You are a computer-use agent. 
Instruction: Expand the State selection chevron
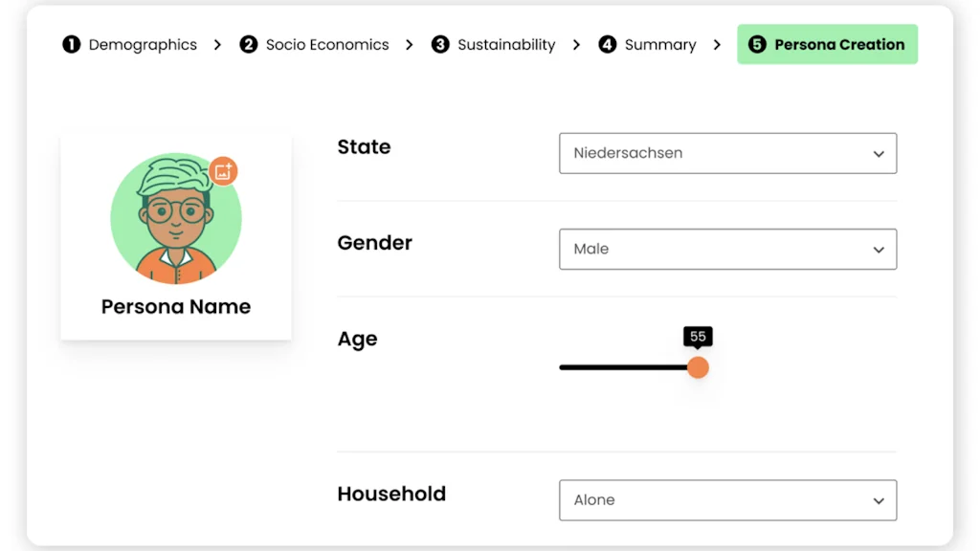[x=879, y=153]
